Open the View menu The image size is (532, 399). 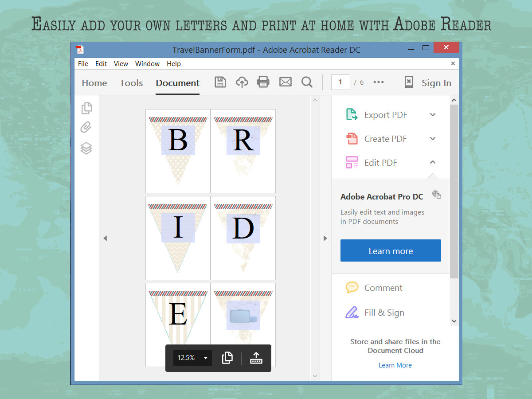[x=121, y=64]
